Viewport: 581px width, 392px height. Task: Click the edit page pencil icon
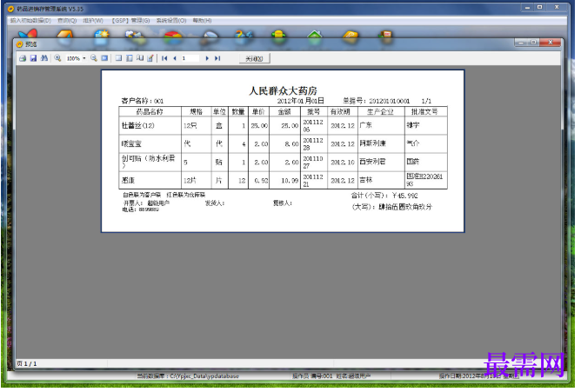point(150,58)
